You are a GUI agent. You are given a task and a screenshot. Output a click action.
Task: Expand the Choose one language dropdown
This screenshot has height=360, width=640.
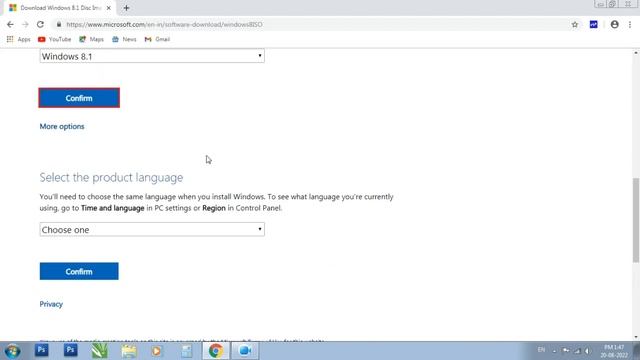coord(152,229)
